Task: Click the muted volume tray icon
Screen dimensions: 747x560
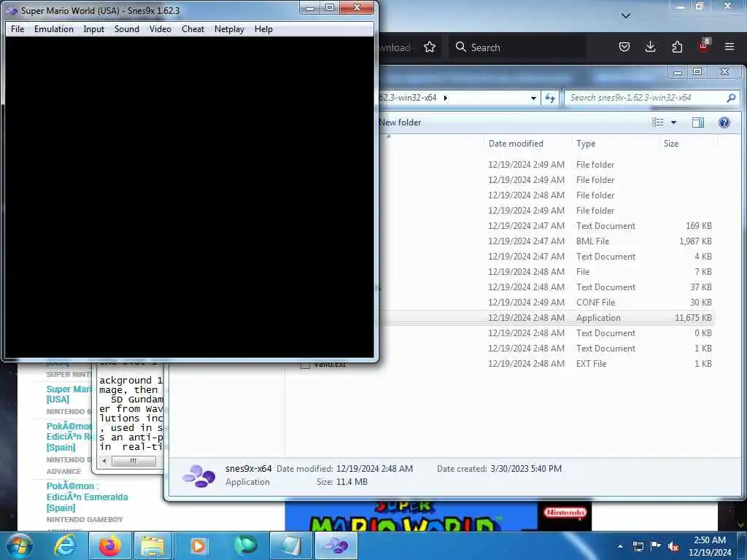Action: [x=673, y=546]
